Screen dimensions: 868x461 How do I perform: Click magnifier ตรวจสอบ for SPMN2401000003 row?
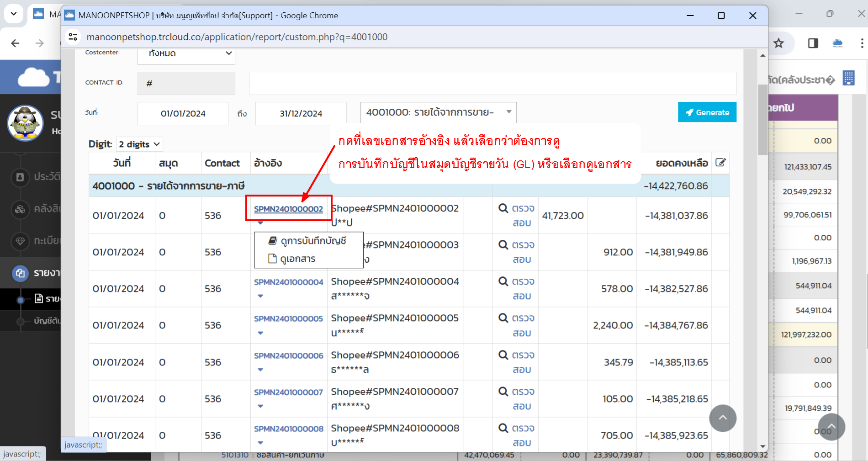coord(516,252)
